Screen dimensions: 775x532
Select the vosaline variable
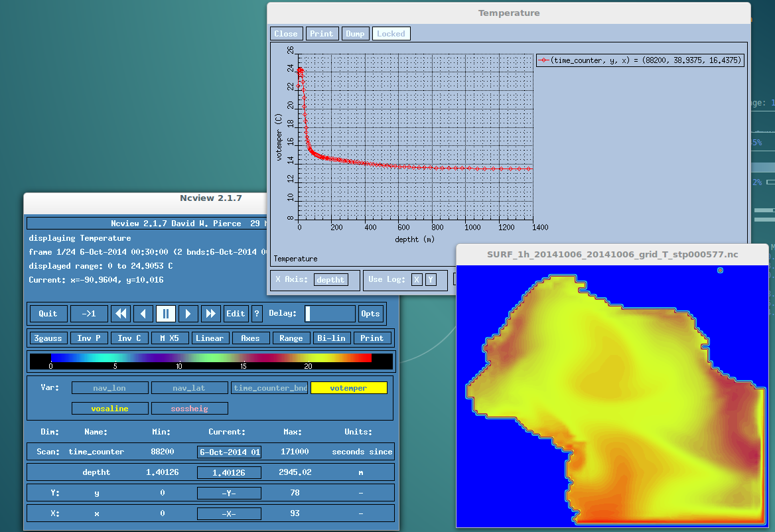(x=109, y=409)
